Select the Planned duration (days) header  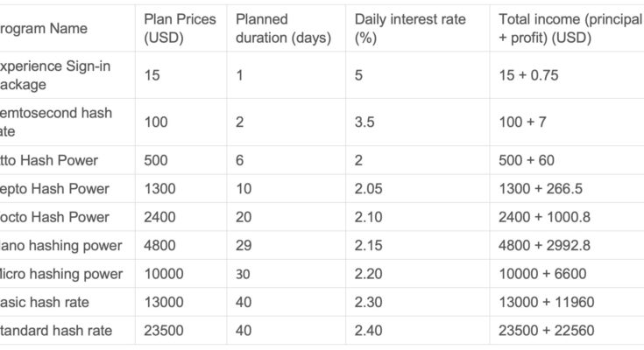coord(283,28)
